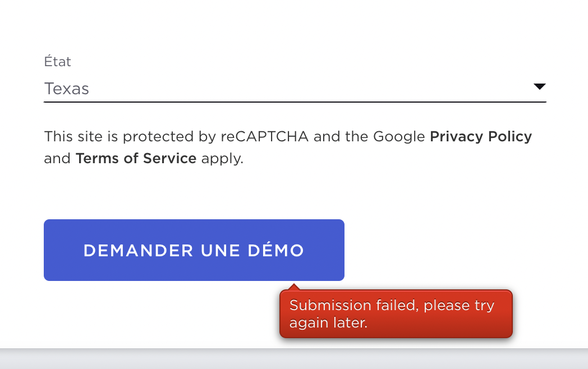Click the black dropdown arrow for État
Image resolution: width=588 pixels, height=369 pixels.
tap(539, 87)
